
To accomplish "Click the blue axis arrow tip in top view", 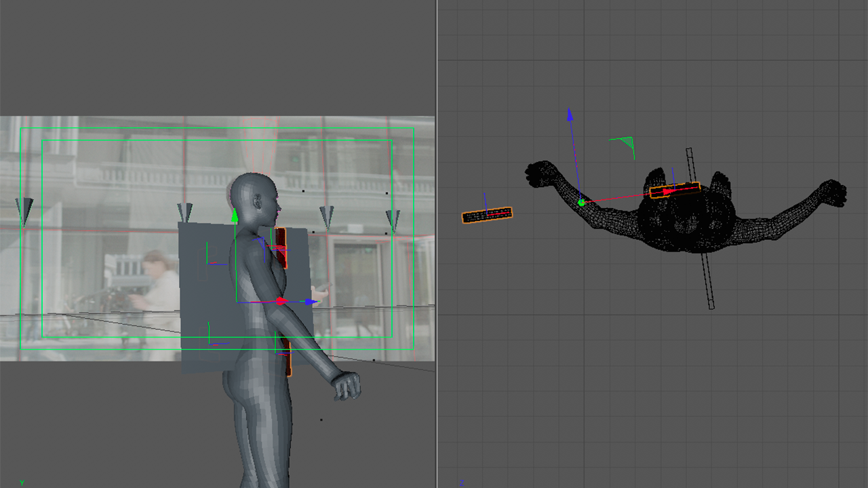I will click(570, 113).
